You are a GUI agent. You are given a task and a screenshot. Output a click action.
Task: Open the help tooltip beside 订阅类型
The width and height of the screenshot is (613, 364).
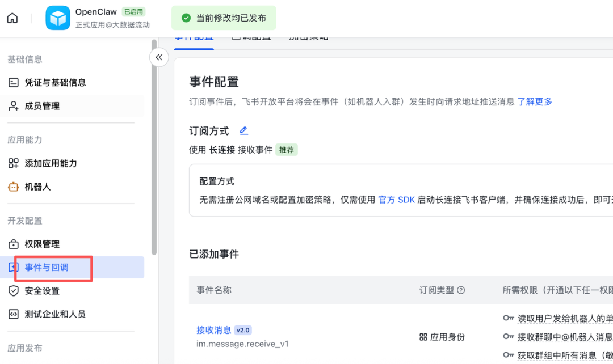[x=461, y=290]
